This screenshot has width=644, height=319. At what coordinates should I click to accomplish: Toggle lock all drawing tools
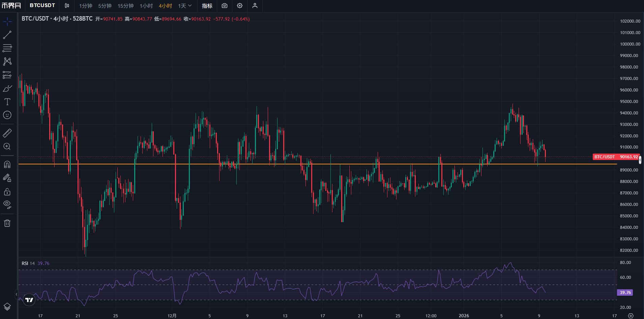7,192
